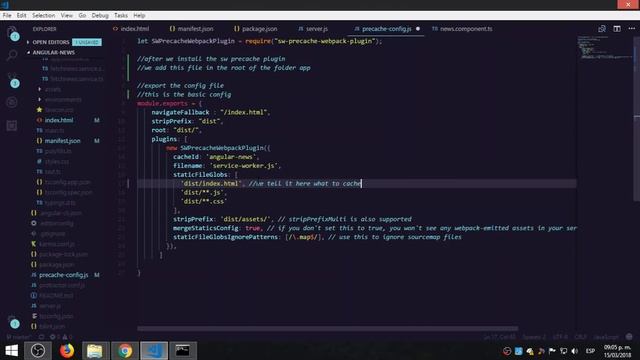The image size is (640, 360).
Task: Click the network icon in system tray
Action: (564, 351)
